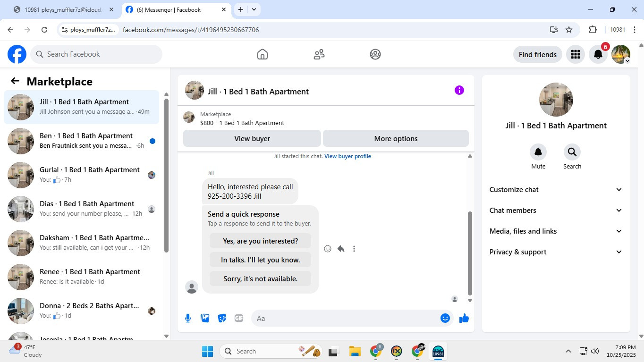Open the volume icon in system tray
Viewport: 644px width, 362px height.
point(595,351)
